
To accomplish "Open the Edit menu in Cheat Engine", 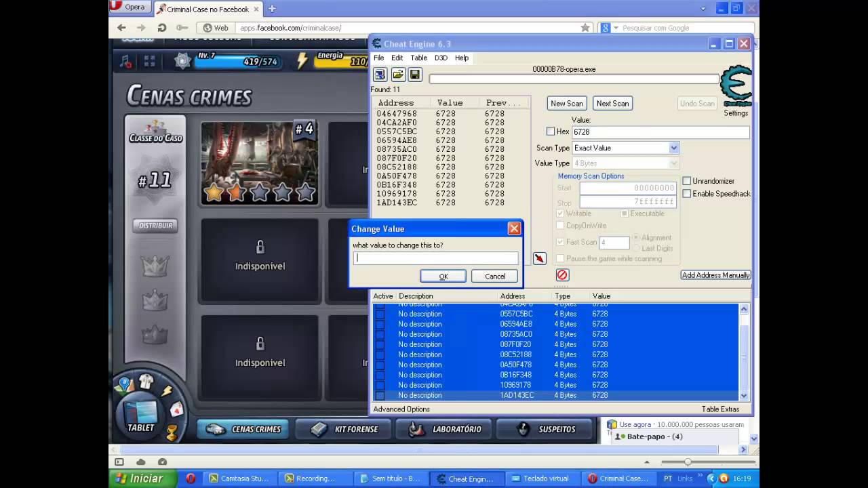I will 397,58.
